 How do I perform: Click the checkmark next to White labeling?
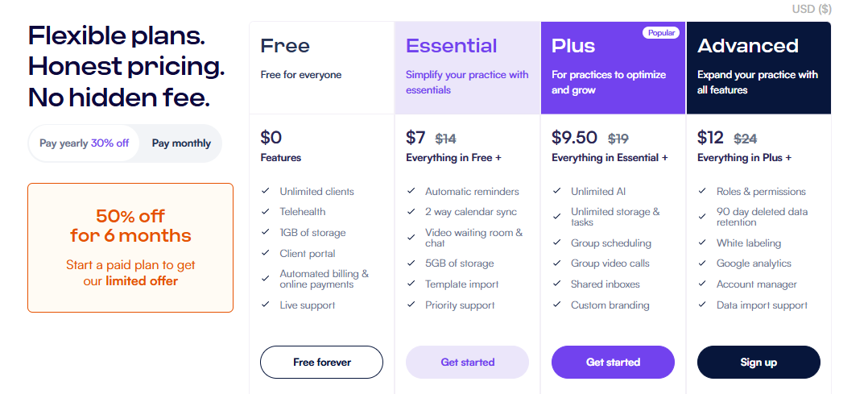click(702, 243)
